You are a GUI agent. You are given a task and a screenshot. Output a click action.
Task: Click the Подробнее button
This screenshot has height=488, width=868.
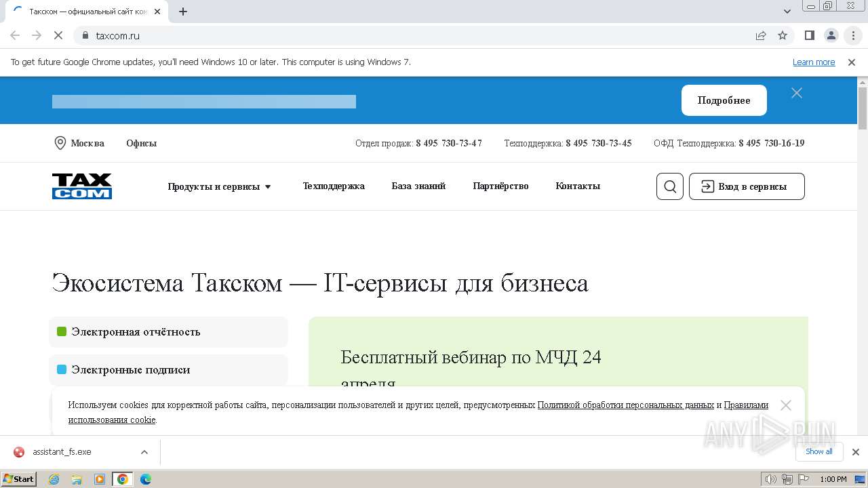tap(724, 100)
